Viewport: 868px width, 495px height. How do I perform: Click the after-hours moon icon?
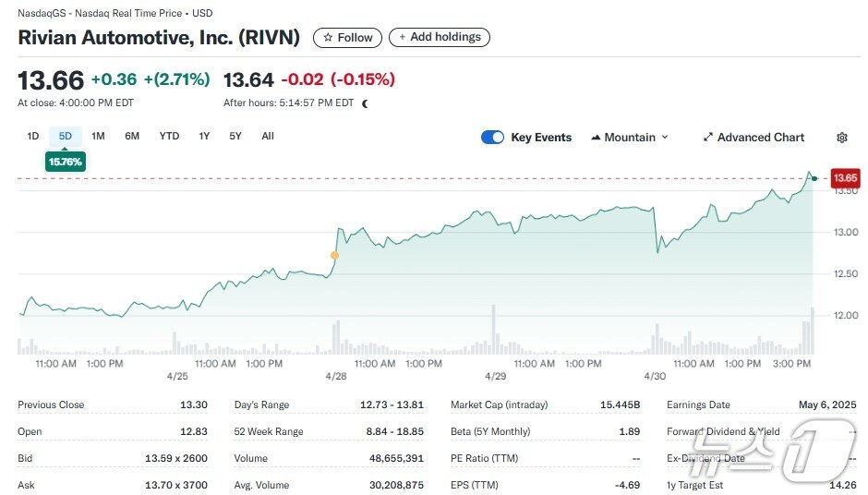click(366, 103)
